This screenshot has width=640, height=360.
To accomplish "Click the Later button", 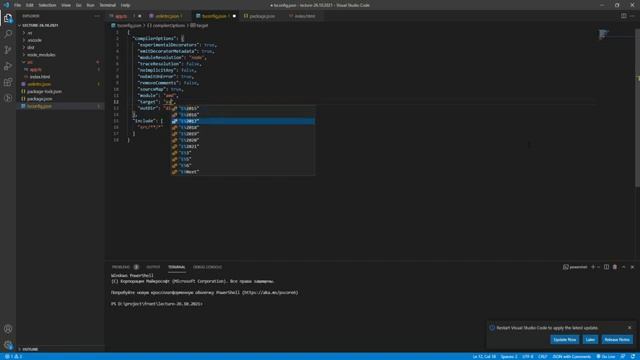I will click(x=590, y=340).
